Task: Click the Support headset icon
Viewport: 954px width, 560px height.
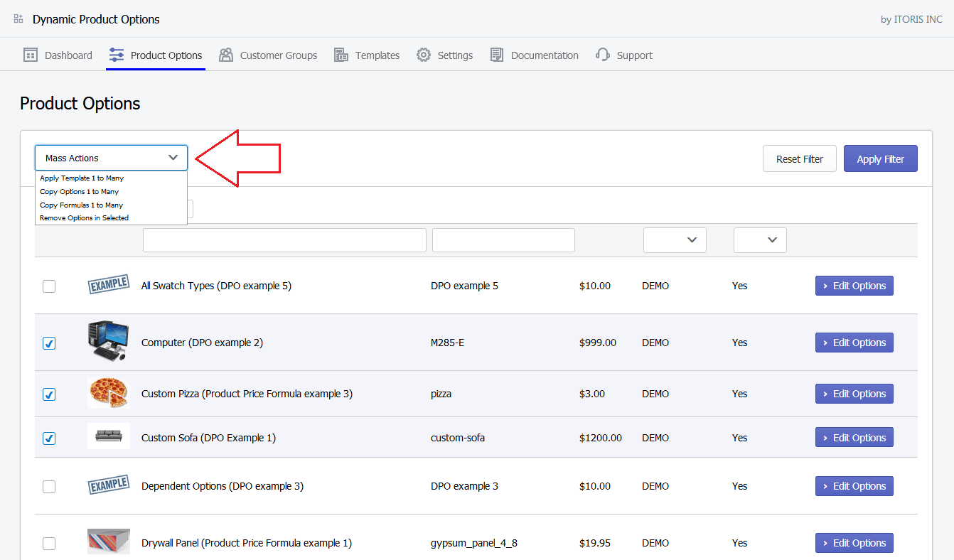Action: pyautogui.click(x=603, y=55)
